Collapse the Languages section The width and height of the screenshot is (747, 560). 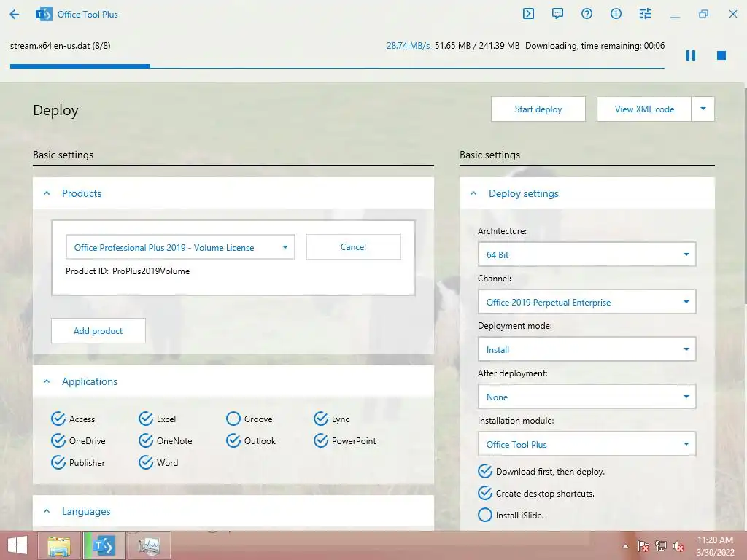(x=47, y=511)
